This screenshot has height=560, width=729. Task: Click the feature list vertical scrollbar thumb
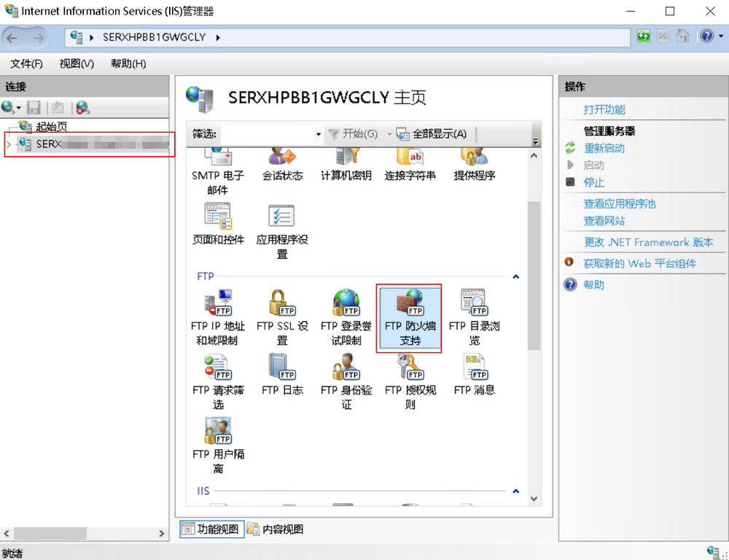[534, 276]
